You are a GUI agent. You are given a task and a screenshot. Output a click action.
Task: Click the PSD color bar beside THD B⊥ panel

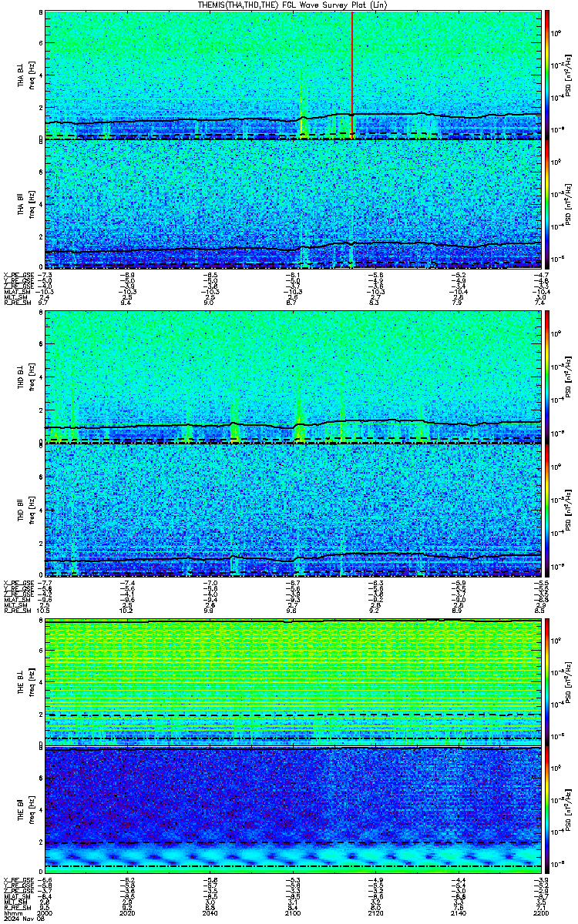pos(547,377)
